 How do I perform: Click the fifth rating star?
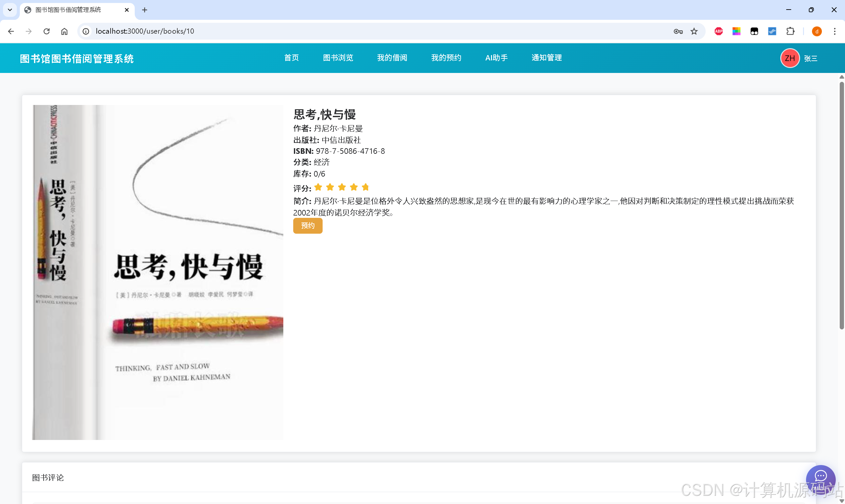[366, 187]
